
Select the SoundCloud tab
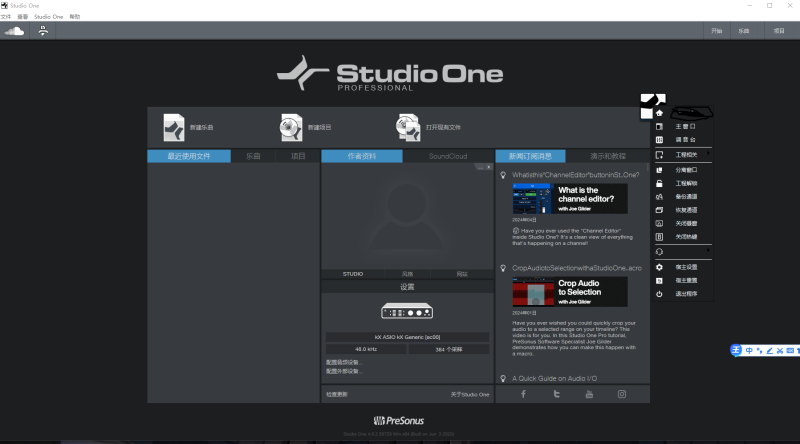(x=448, y=156)
